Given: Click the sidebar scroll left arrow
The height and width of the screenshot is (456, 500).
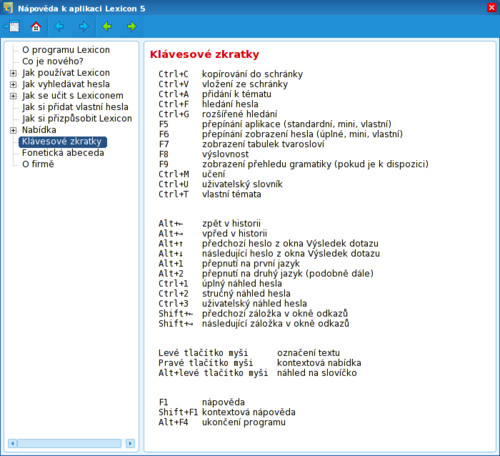Looking at the screenshot, I should tap(12, 443).
